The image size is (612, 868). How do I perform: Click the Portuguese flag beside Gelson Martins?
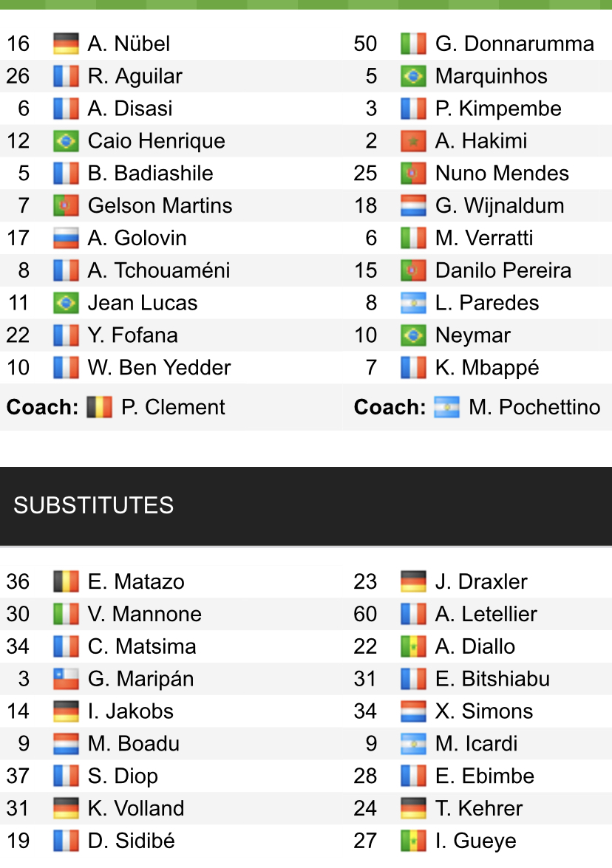[66, 205]
